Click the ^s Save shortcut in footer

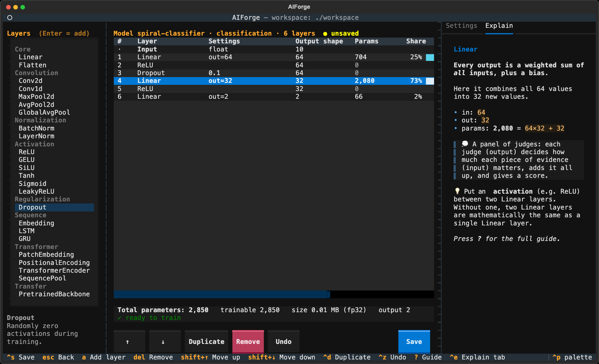point(21,357)
